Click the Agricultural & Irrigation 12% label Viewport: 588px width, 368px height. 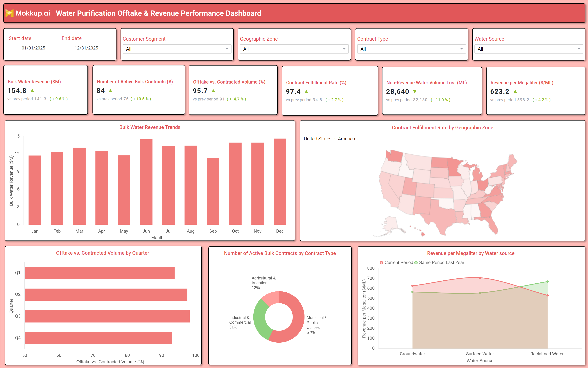point(264,283)
